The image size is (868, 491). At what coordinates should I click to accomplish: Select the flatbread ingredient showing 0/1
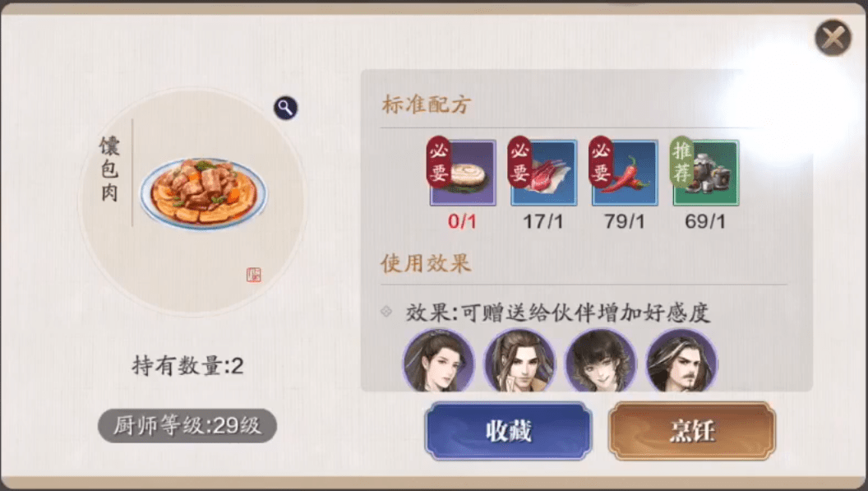[463, 173]
